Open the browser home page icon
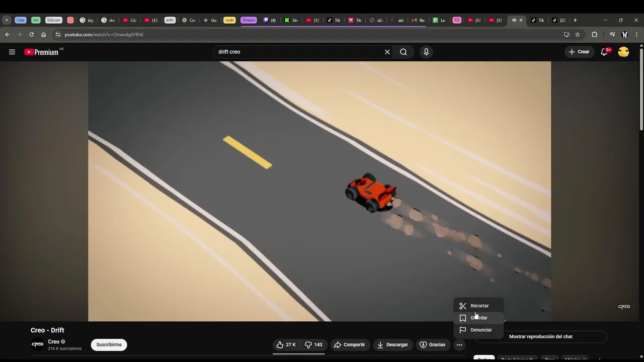Screen dimensions: 644x362 pyautogui.click(x=43, y=35)
